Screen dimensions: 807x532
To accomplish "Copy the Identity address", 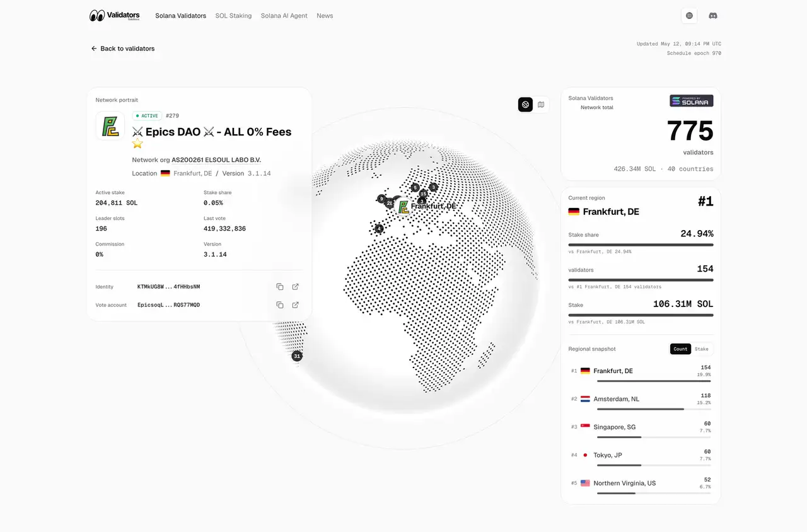I will click(x=280, y=287).
